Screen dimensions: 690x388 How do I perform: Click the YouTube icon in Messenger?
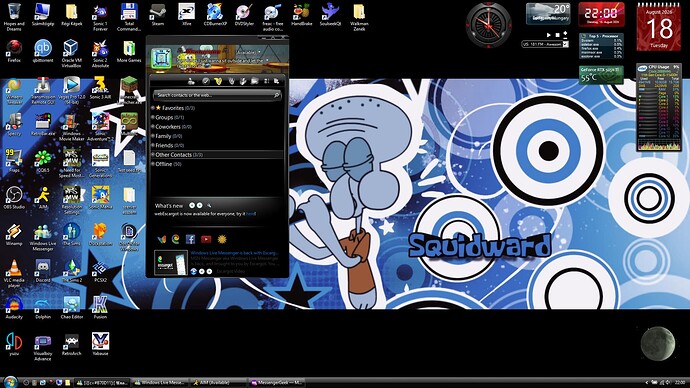[x=206, y=239]
